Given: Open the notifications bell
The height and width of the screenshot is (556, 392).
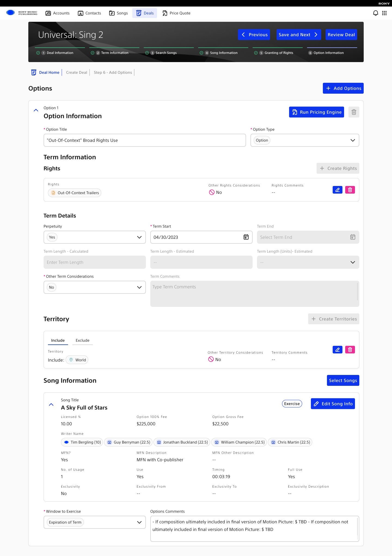Looking at the screenshot, I should [x=376, y=13].
